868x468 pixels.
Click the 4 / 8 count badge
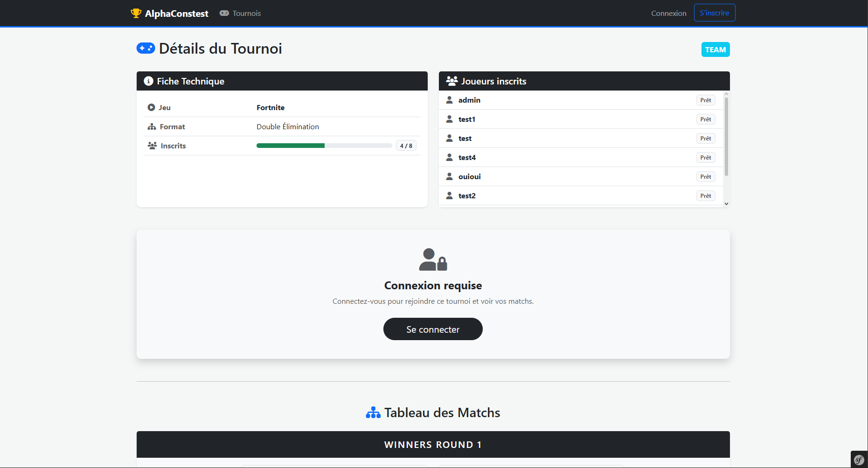coord(406,146)
